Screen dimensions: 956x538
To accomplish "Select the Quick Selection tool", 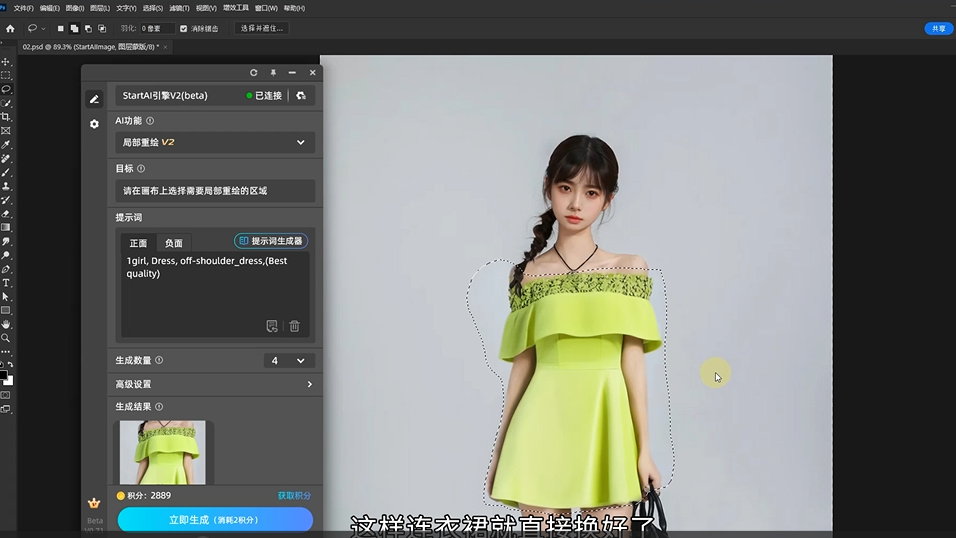I will 5,103.
